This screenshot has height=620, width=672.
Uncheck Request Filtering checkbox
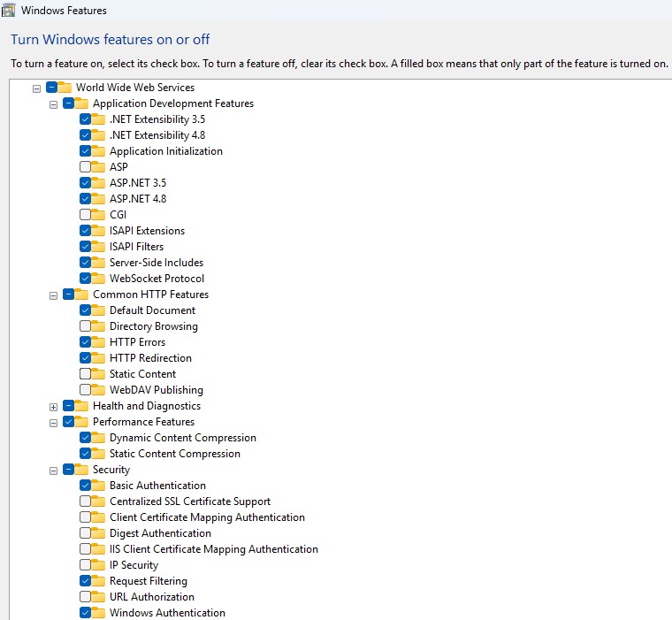85,580
